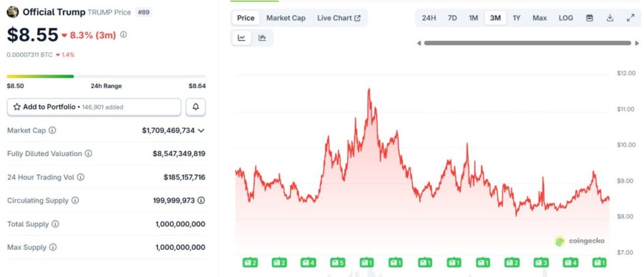Click the Circulating Supply info icon

click(x=75, y=200)
